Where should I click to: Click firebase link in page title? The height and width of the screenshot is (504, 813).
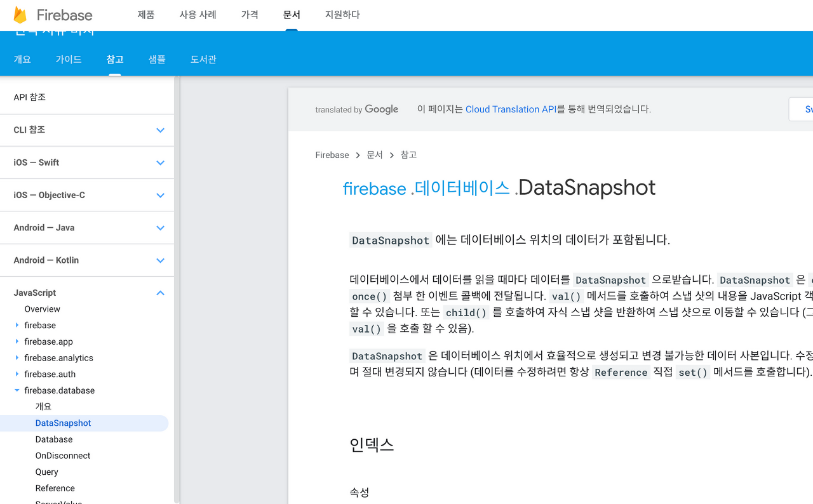tap(374, 189)
